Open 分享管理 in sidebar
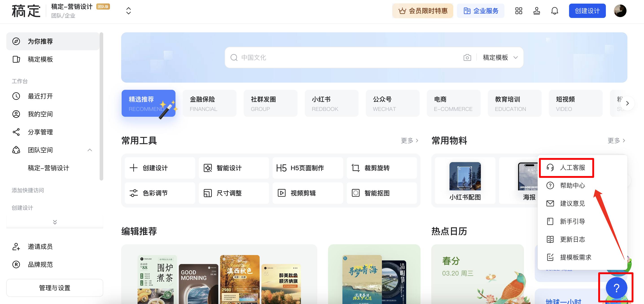This screenshot has width=644, height=304. tap(53, 132)
